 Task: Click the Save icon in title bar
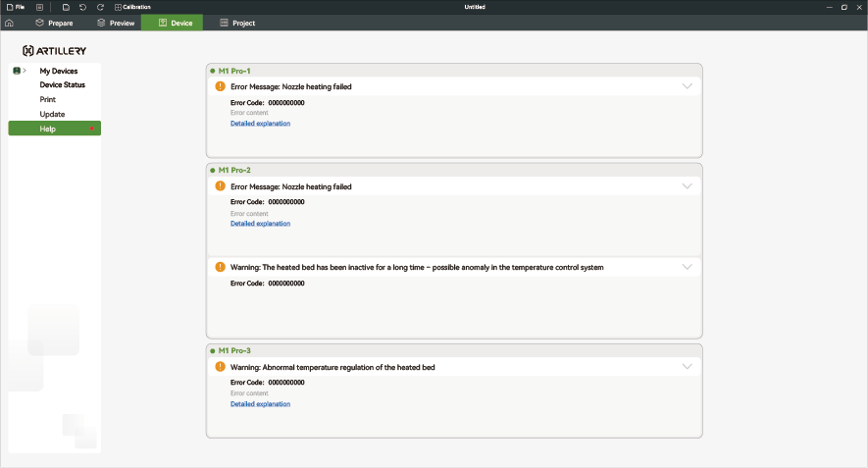tap(66, 7)
